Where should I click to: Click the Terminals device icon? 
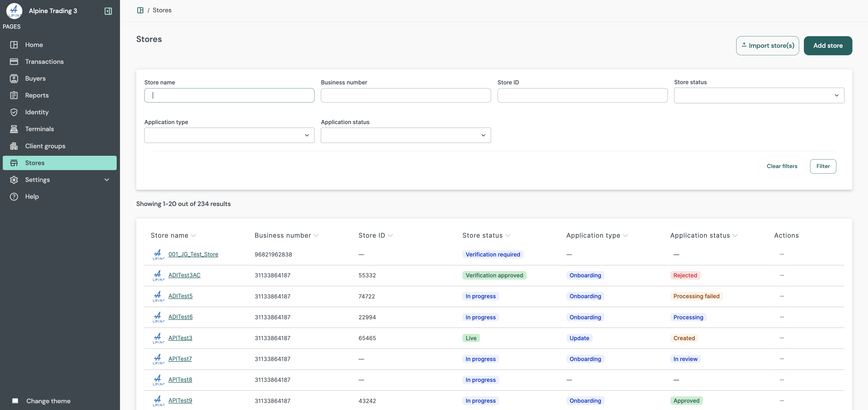tap(14, 129)
